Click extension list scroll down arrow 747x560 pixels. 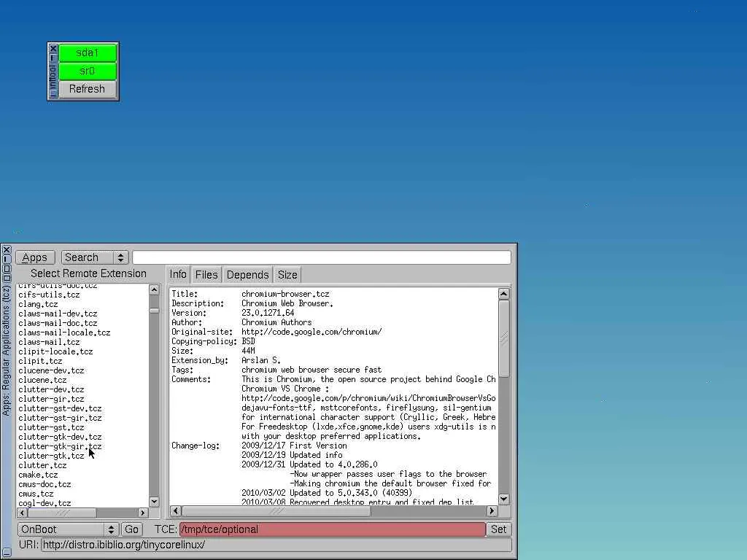(154, 502)
